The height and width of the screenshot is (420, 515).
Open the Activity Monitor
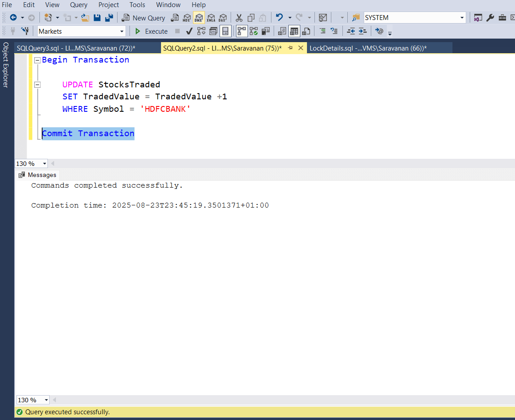[323, 18]
